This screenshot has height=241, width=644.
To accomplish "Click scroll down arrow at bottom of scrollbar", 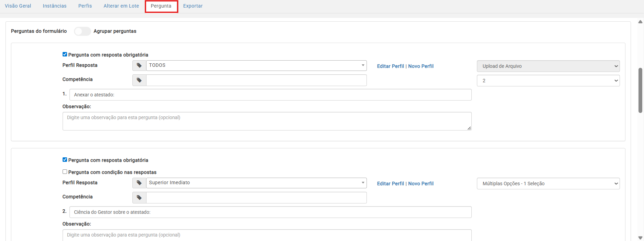I will 640,238.
